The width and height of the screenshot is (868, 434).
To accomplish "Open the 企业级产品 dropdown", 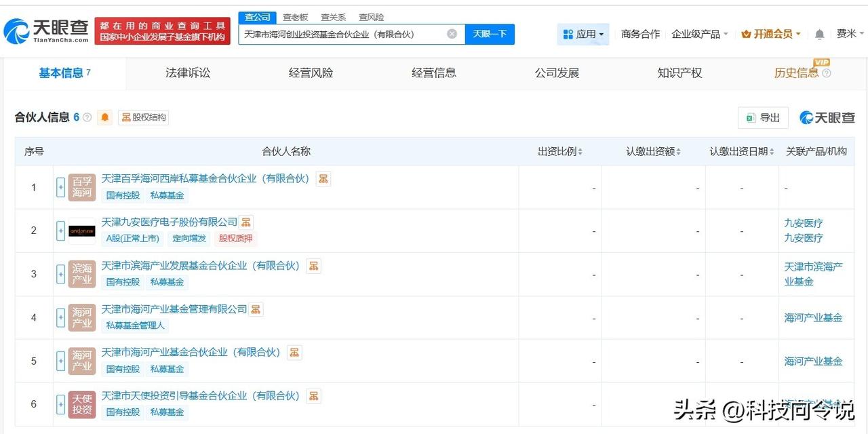I will point(700,34).
